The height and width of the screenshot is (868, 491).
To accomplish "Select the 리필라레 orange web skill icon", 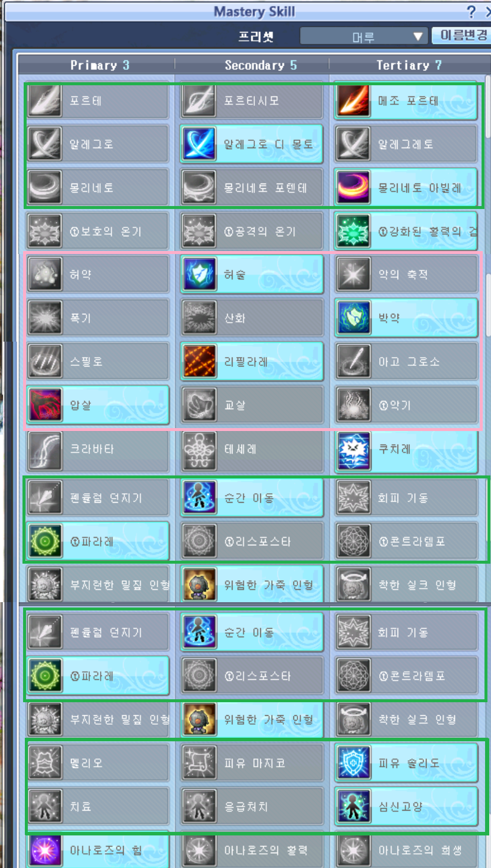I will (x=199, y=362).
